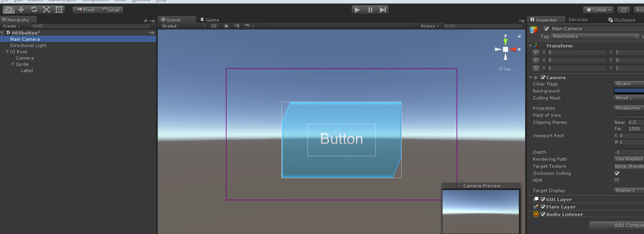Select the Hand tool in the toolbar
The width and height of the screenshot is (644, 234).
point(9,10)
